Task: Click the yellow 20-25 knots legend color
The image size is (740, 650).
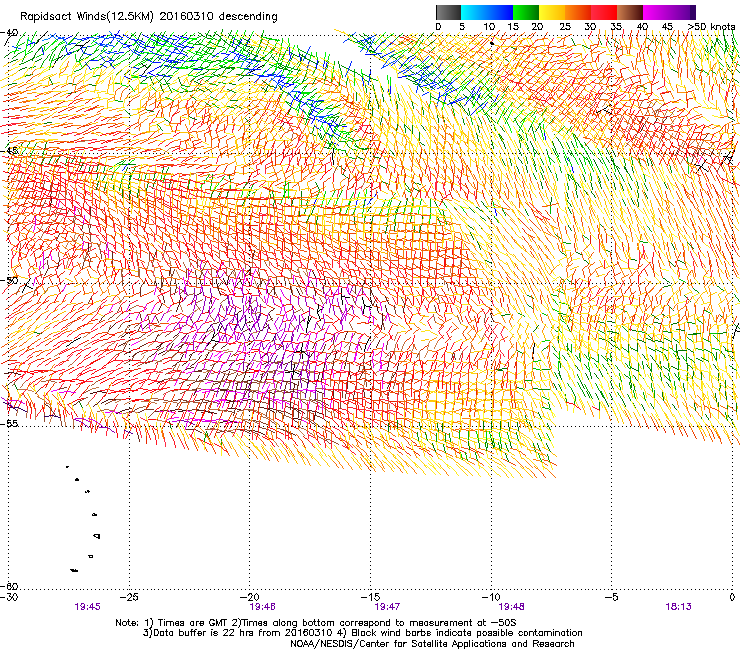Action: [552, 12]
